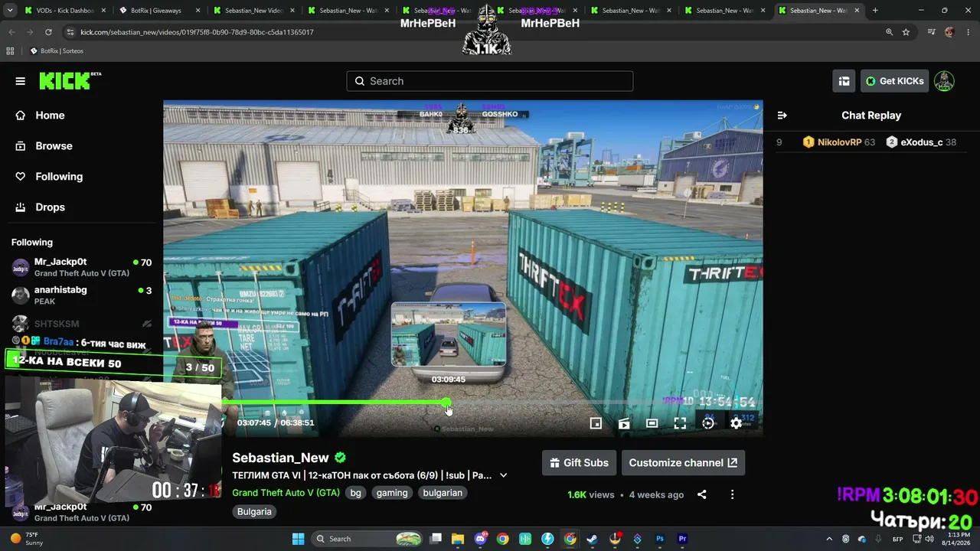Collapse the Chat Replay panel
980x551 pixels.
(x=782, y=116)
